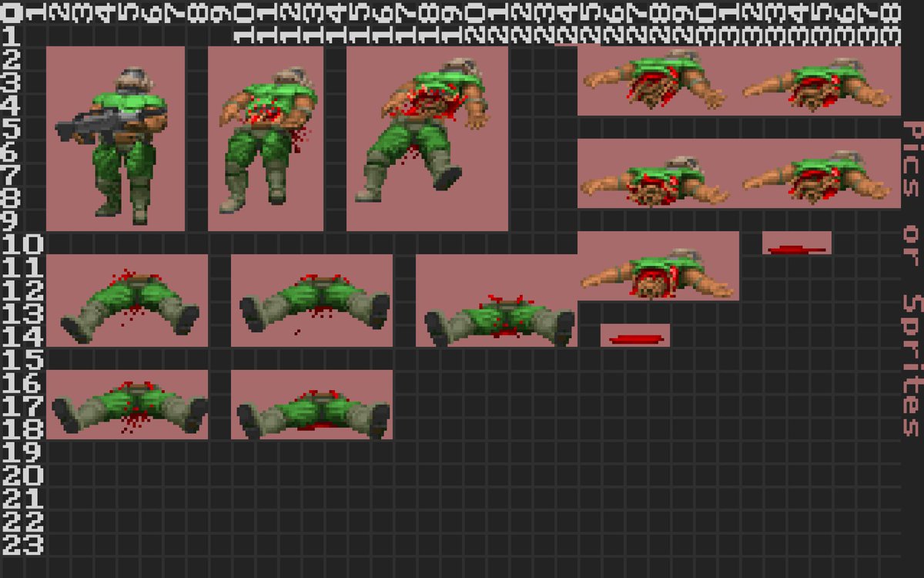
Task: Select the standing Doom marine sprite
Action: (x=115, y=139)
